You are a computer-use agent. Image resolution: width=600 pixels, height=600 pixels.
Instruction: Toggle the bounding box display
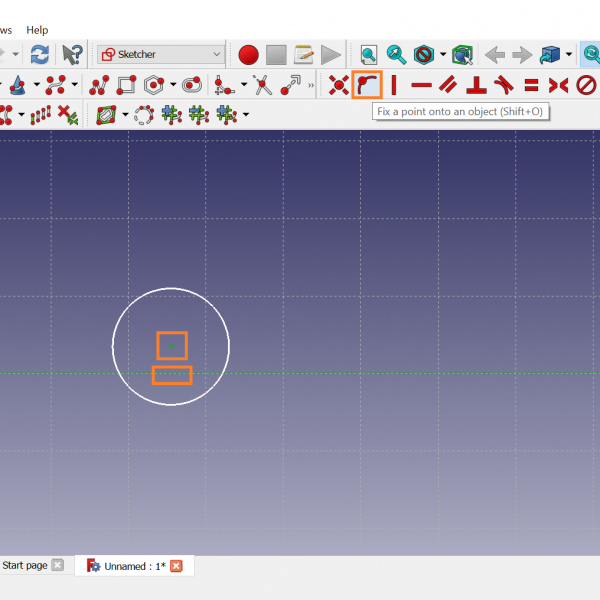(x=461, y=54)
